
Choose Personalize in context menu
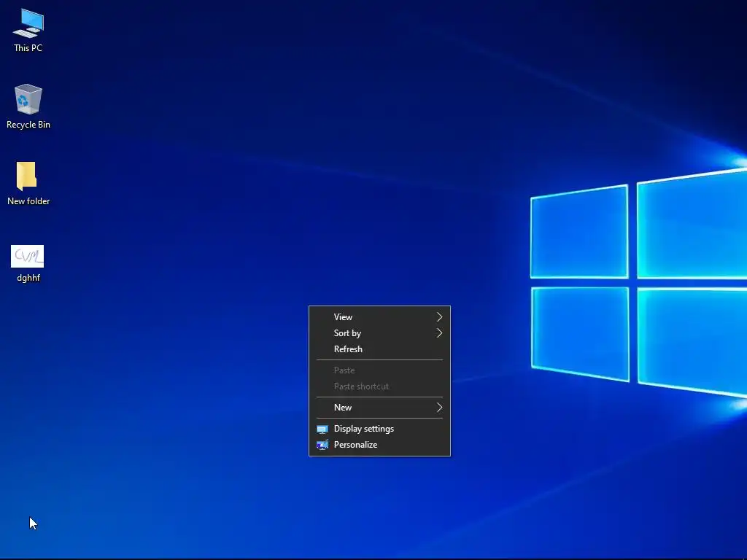(379, 445)
